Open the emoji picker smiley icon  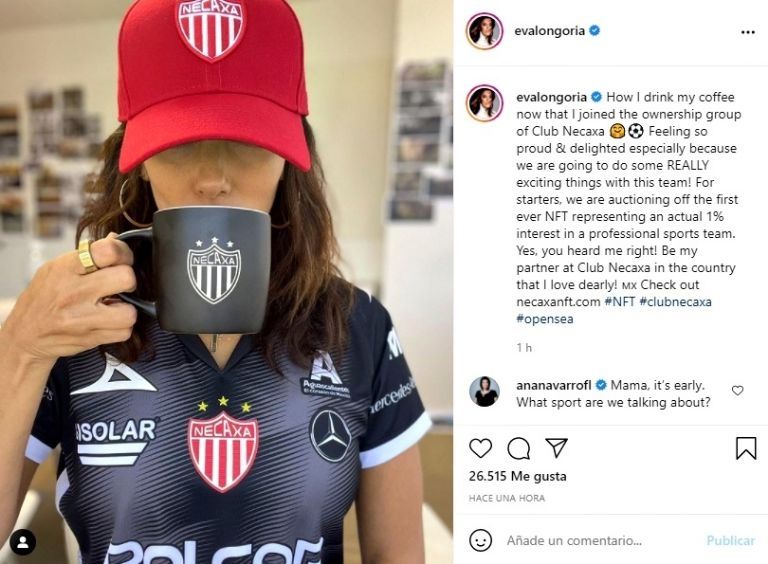(x=480, y=540)
